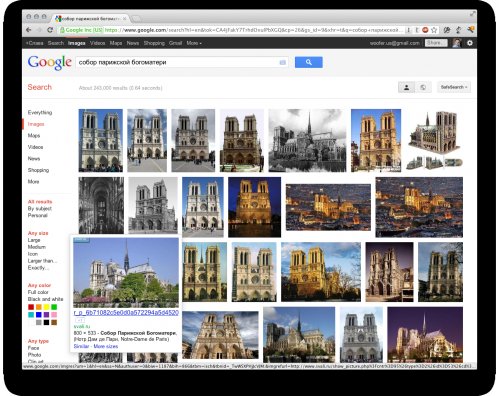Reload the page with the refresh icon
The image size is (499, 396).
(50, 30)
